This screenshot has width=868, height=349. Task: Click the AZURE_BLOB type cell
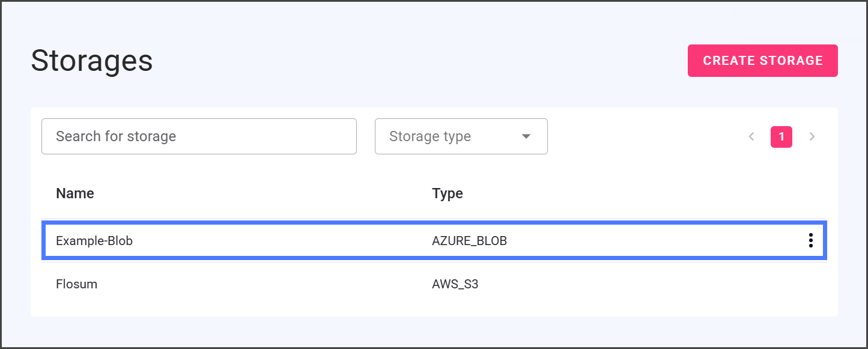tap(469, 241)
